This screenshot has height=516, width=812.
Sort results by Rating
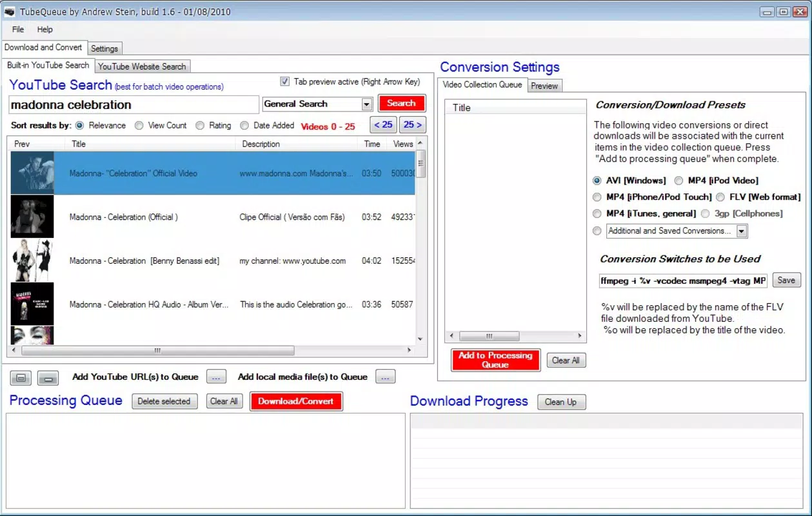(200, 126)
